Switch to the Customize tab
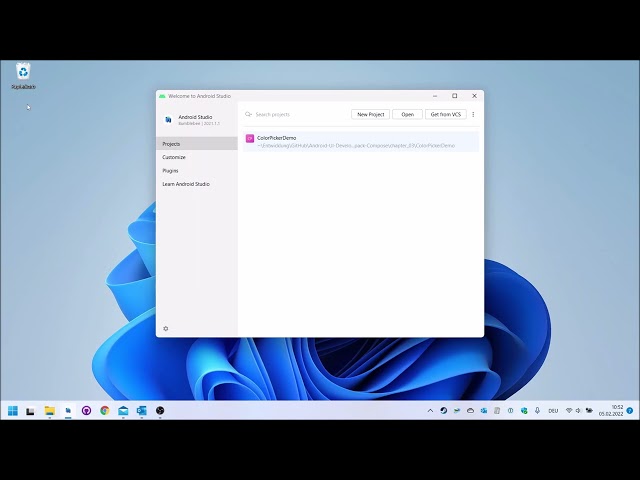 [x=197, y=157]
